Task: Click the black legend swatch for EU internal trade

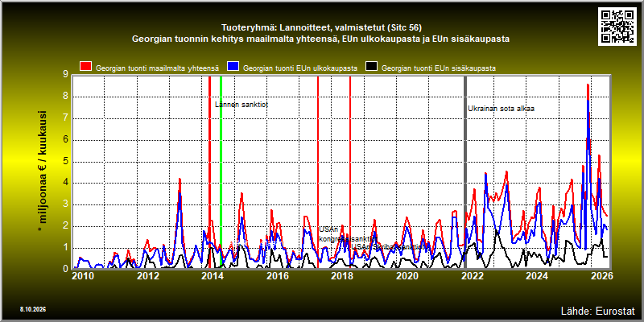Action: click(x=372, y=67)
